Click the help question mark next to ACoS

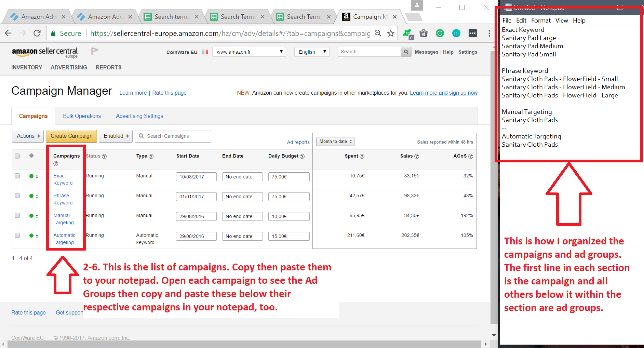[x=471, y=156]
